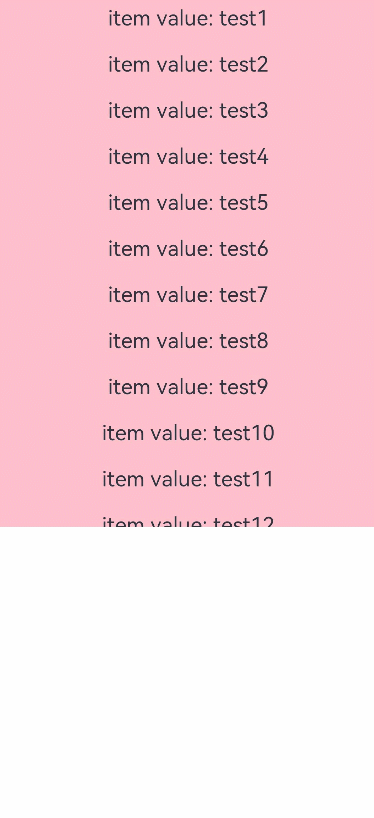Pick the 'item value: test7' item
The image size is (374, 818).
tap(187, 295)
